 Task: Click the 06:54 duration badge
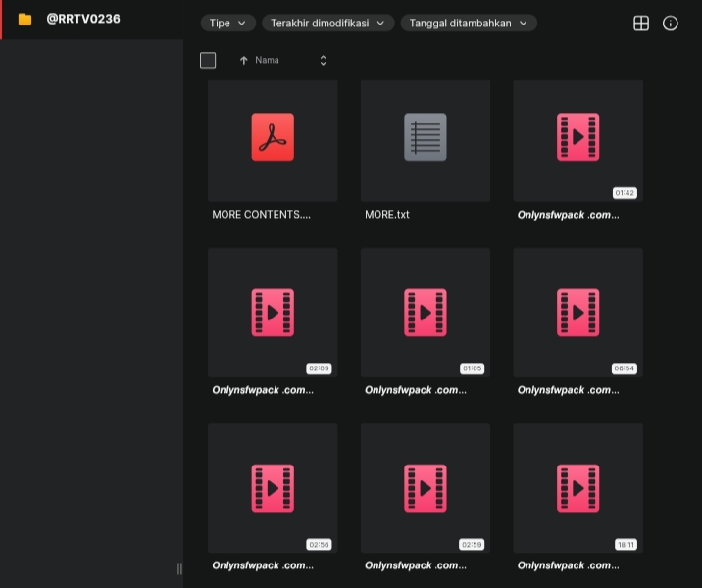pyautogui.click(x=625, y=368)
